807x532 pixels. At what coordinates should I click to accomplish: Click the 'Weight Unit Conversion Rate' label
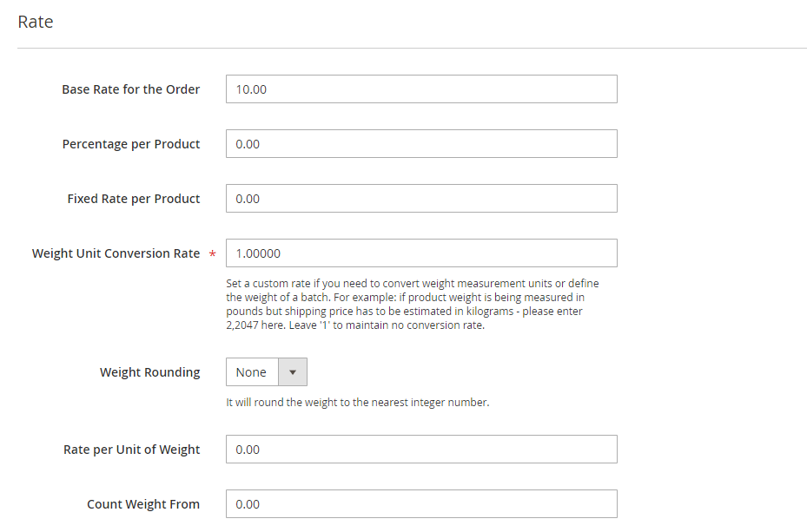pyautogui.click(x=116, y=253)
